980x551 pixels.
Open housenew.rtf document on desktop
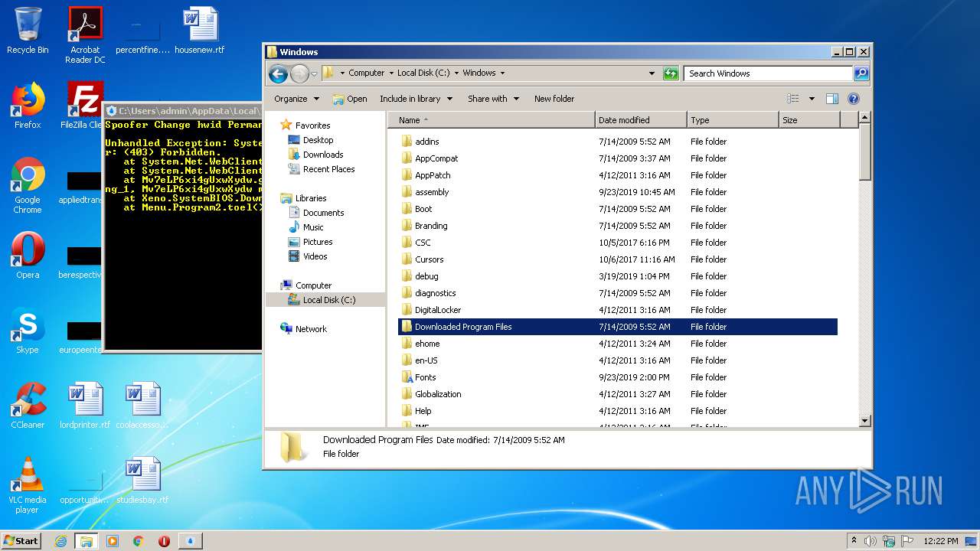coord(200,31)
